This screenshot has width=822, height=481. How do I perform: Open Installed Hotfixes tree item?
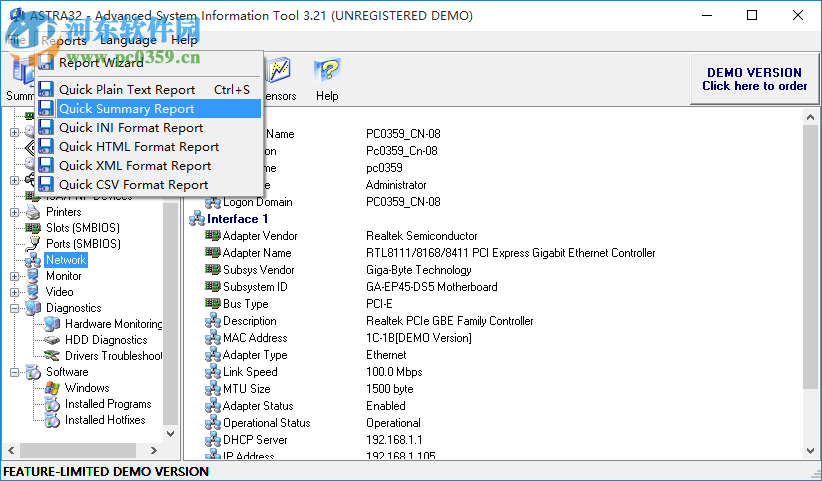[x=105, y=420]
